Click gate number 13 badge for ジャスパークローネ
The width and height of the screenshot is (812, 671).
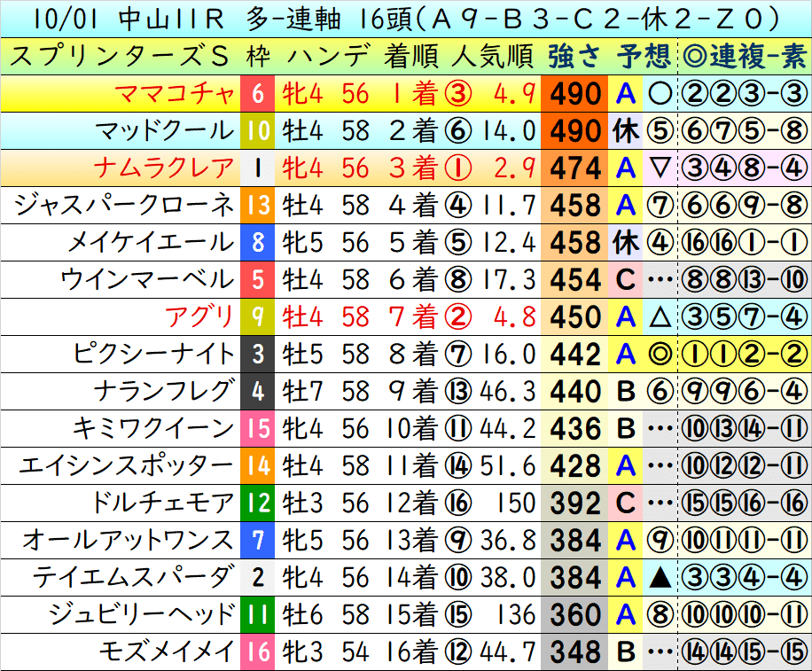click(257, 206)
